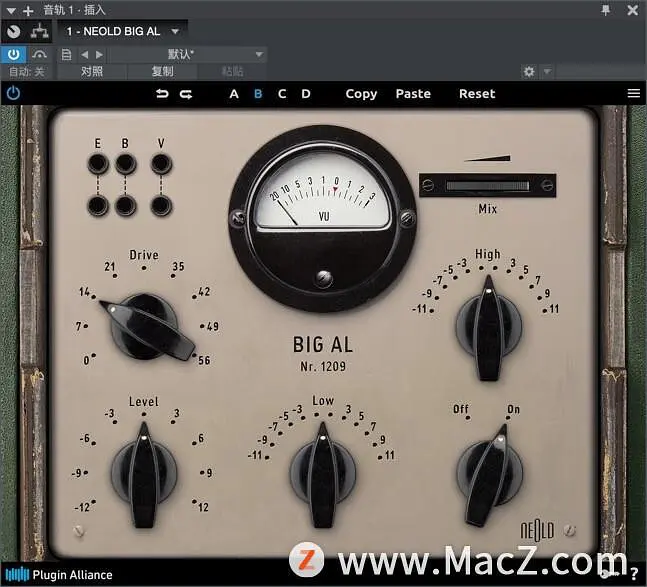This screenshot has height=587, width=647.
Task: Click the Paste button
Action: [413, 94]
